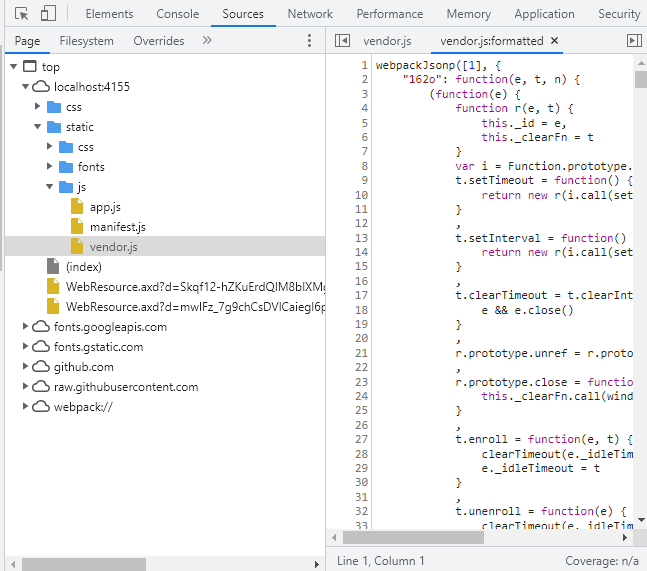
Task: Select the vendor.js:formatted editor tab
Action: [x=491, y=41]
